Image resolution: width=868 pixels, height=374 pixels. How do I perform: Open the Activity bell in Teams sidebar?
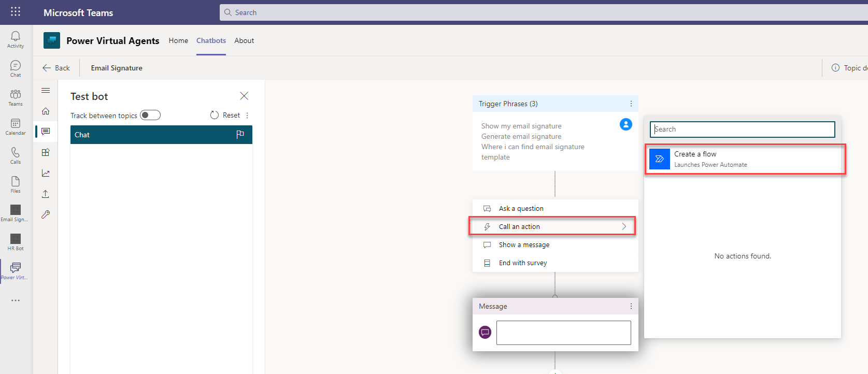tap(16, 39)
